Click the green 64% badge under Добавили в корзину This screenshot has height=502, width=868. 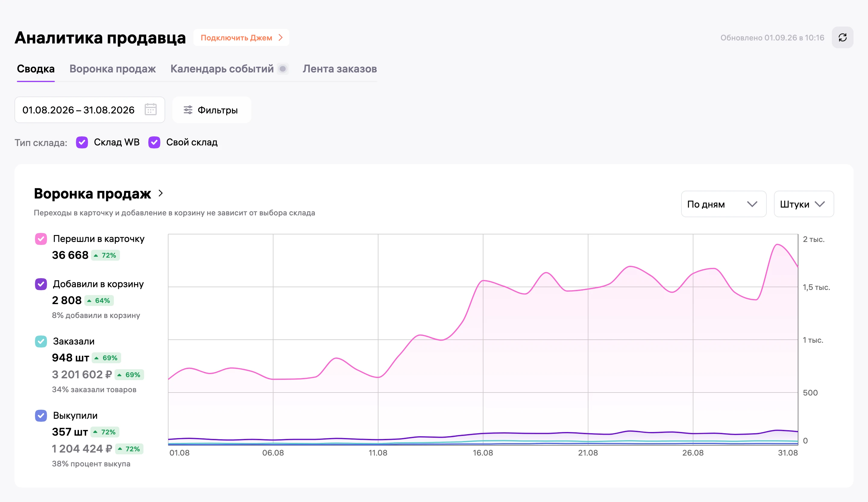pyautogui.click(x=99, y=301)
